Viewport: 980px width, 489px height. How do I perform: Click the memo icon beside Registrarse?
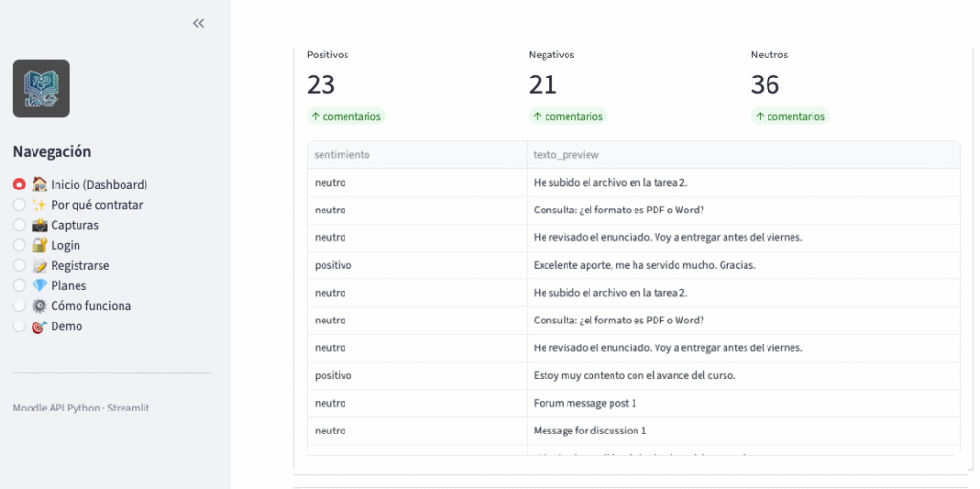(x=39, y=265)
